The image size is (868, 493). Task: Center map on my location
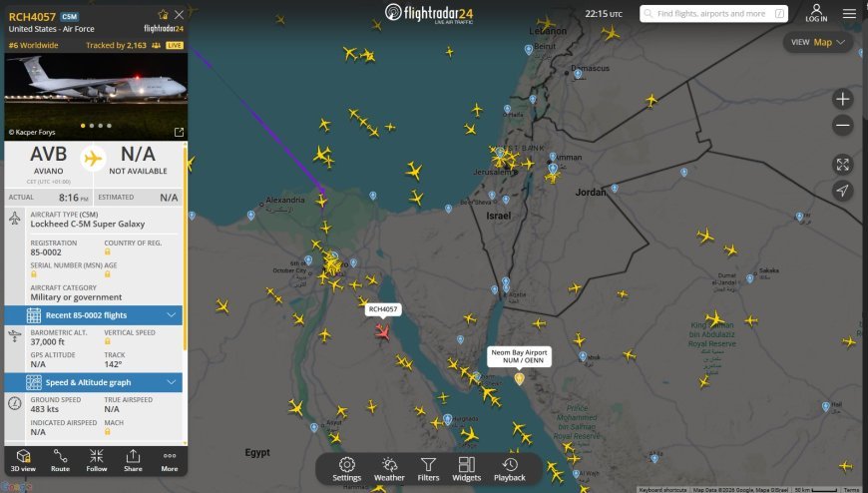842,191
